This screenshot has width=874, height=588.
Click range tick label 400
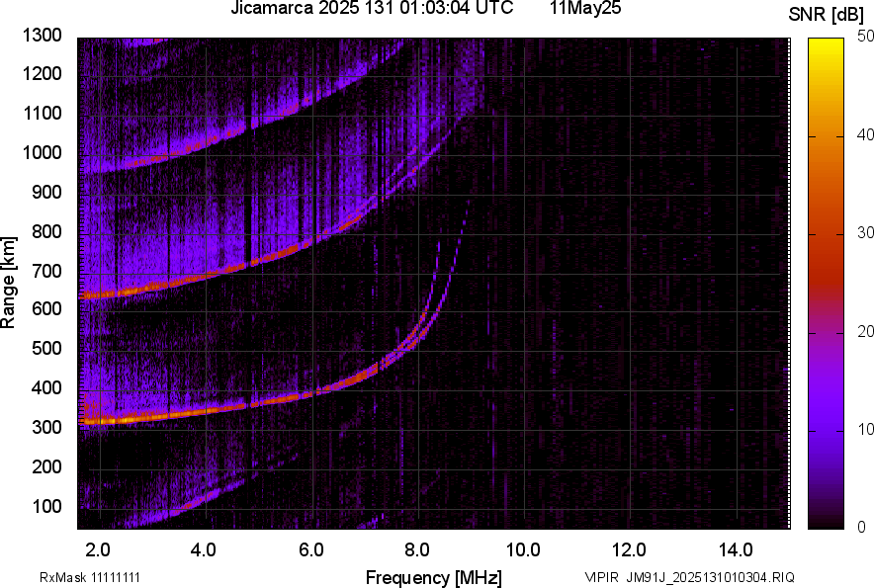click(x=46, y=387)
